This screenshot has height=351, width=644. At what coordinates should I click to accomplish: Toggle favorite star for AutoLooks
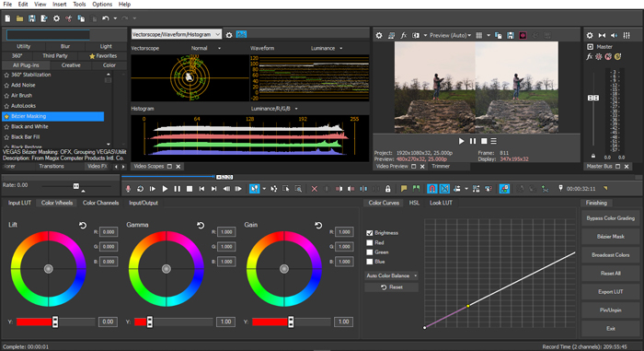6,106
